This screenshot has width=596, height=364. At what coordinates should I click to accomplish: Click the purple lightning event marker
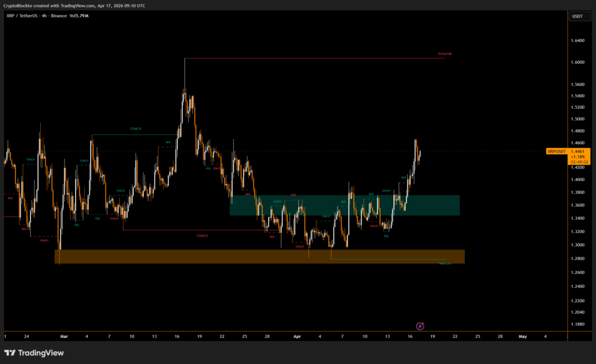420,327
